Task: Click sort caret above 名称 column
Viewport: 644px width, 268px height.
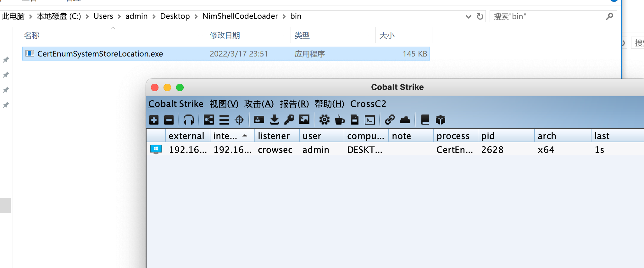Action: pyautogui.click(x=113, y=28)
